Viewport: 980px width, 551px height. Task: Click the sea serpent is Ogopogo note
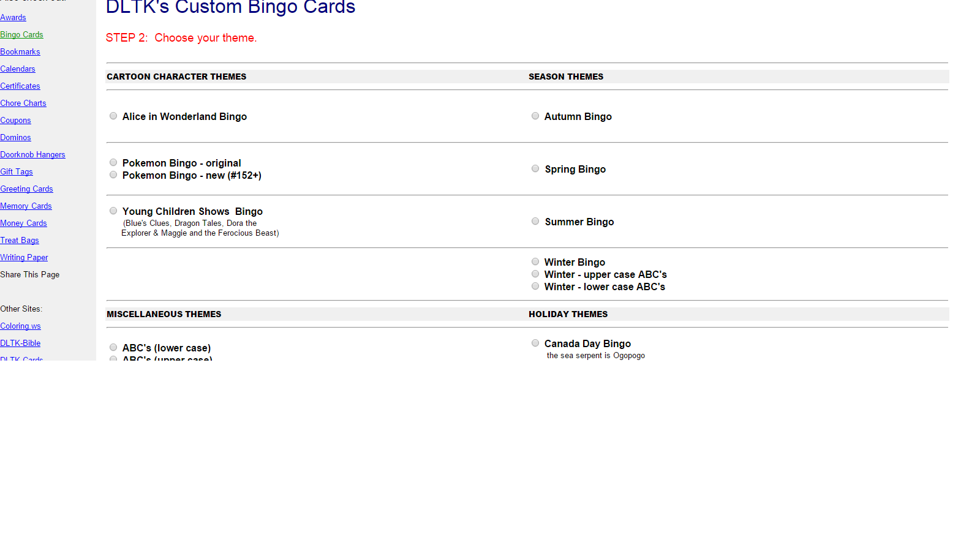click(596, 356)
